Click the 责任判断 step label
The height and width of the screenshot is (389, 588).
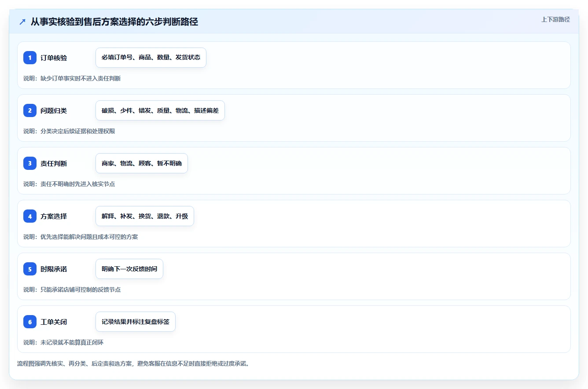pyautogui.click(x=54, y=163)
